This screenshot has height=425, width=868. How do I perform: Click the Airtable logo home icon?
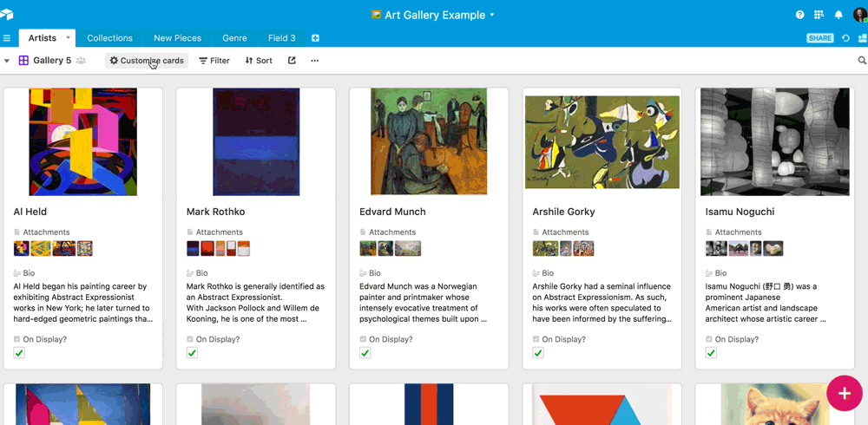pyautogui.click(x=6, y=15)
